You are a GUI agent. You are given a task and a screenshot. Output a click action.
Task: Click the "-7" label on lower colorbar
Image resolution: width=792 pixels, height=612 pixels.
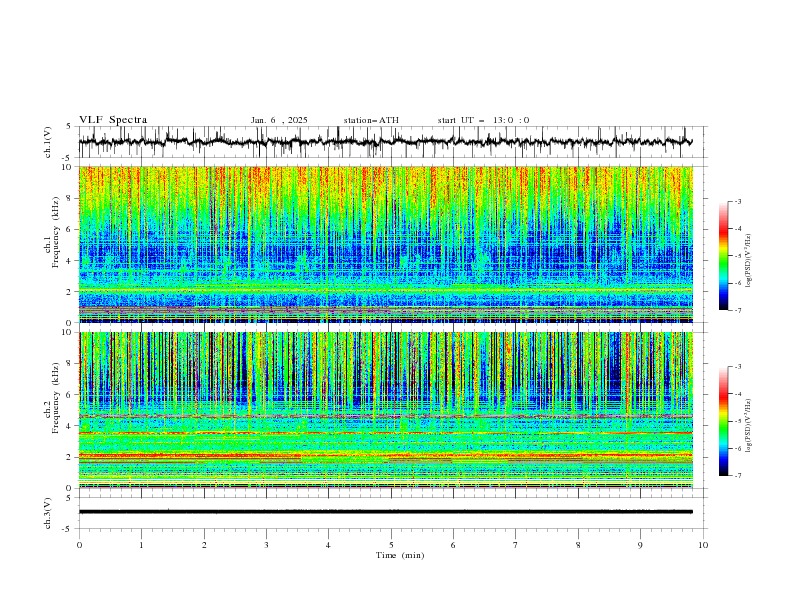tap(738, 476)
